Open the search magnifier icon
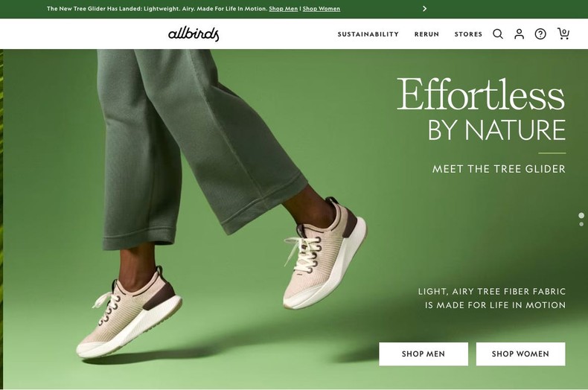This screenshot has width=588, height=390. 498,34
